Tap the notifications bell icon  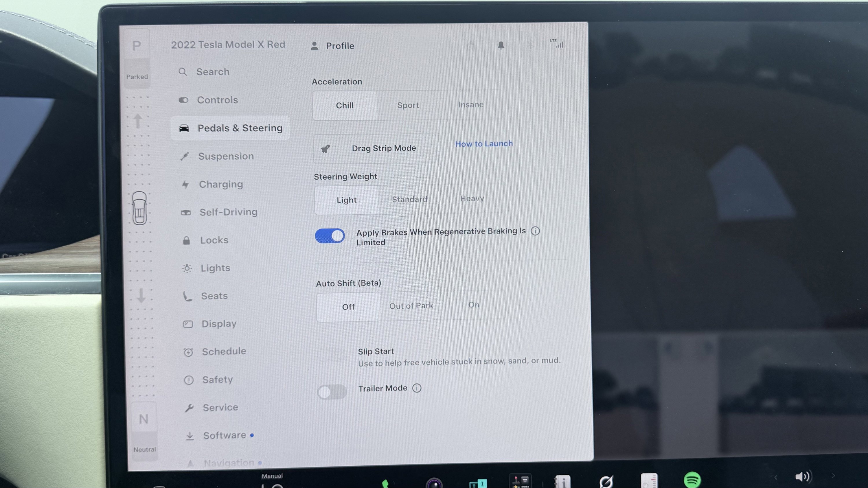click(x=501, y=45)
